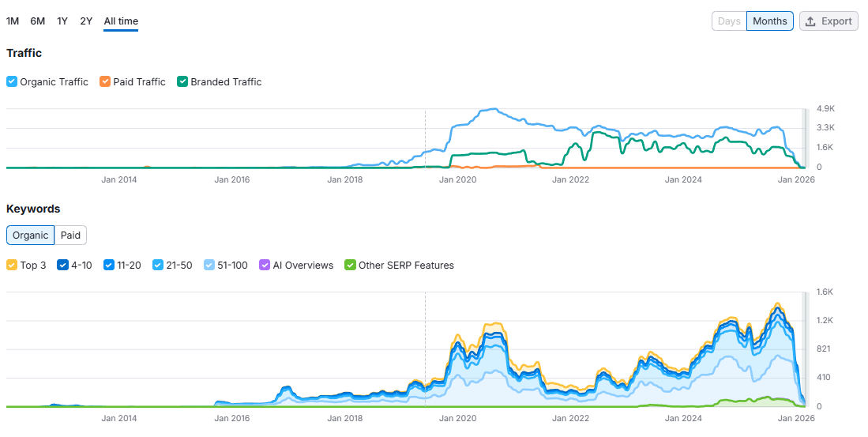Image resolution: width=868 pixels, height=437 pixels.
Task: Switch granularity to Days
Action: 729,21
